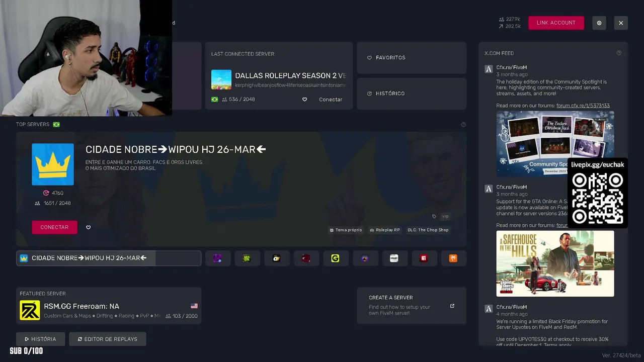Click the 103 / 2000 player count
Image resolution: width=644 pixels, height=362 pixels.
pyautogui.click(x=182, y=316)
